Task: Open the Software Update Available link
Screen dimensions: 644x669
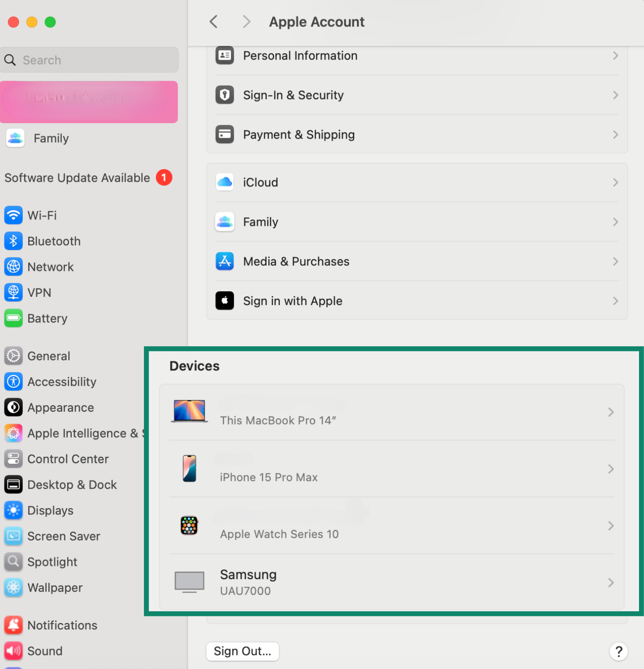Action: (77, 178)
